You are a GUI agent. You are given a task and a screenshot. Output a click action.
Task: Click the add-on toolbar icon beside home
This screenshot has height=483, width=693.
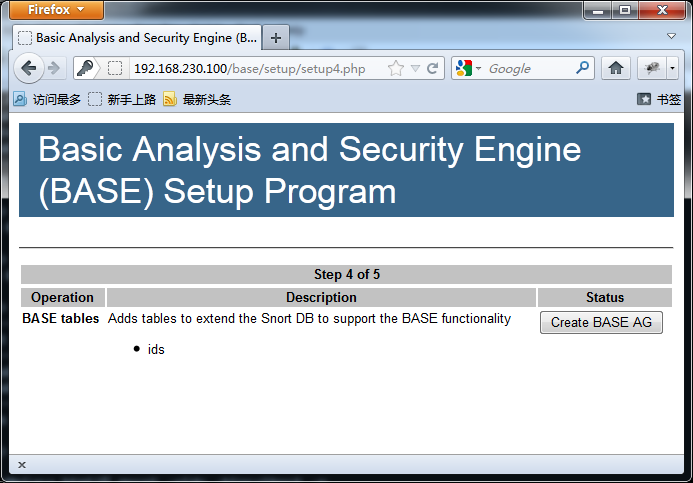[x=652, y=68]
